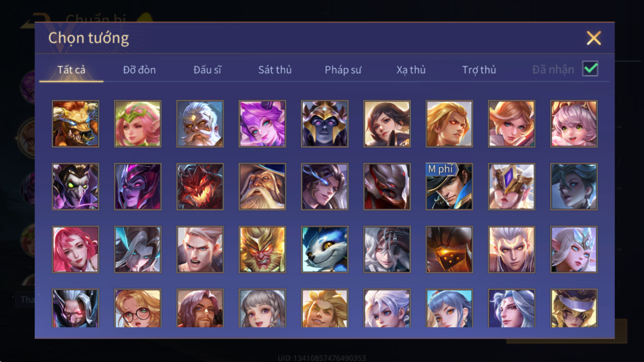Open the Đấu sĩ tab
The height and width of the screenshot is (362, 644).
click(207, 70)
